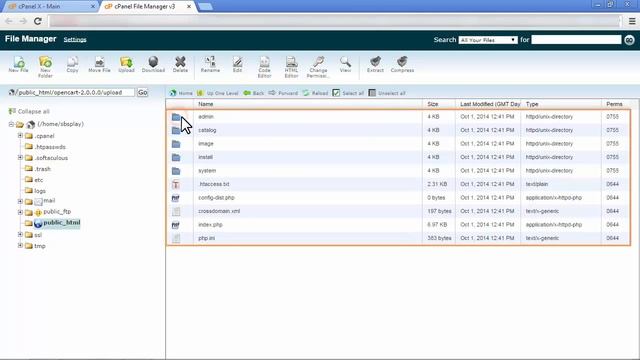Expand the public_ftp folder node
This screenshot has width=640, height=360.
coord(20,212)
